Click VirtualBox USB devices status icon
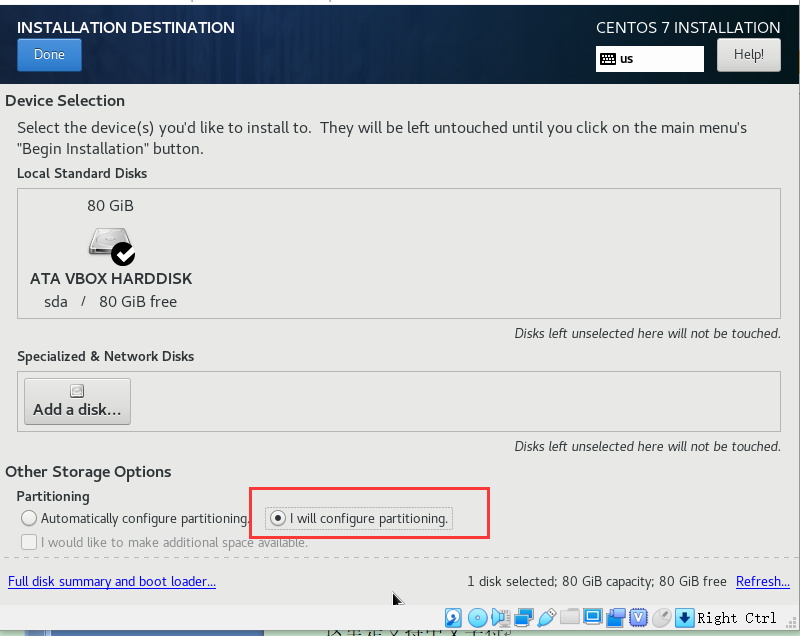The image size is (800, 636). click(546, 618)
